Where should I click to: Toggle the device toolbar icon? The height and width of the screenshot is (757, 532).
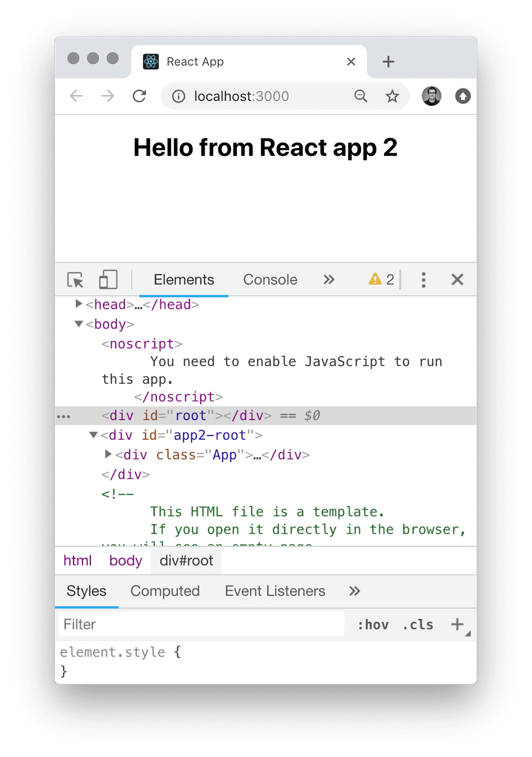pyautogui.click(x=108, y=280)
